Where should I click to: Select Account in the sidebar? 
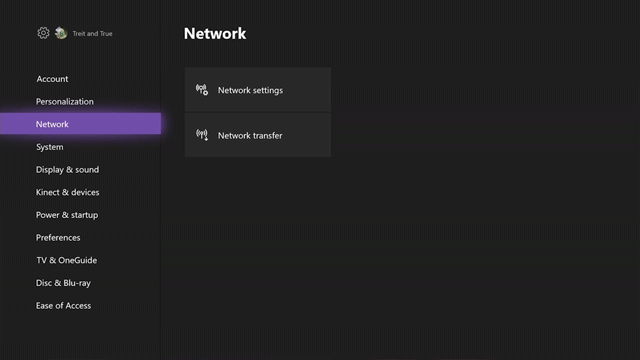tap(52, 79)
